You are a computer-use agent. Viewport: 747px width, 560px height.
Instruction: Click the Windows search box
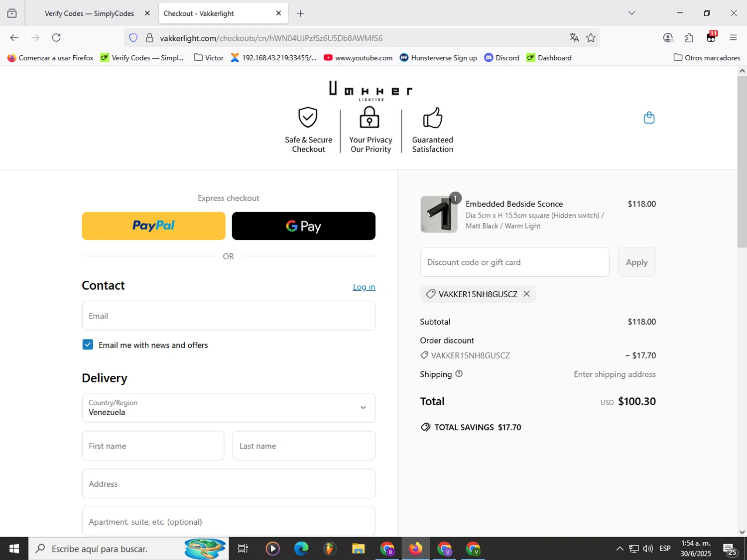point(128,549)
